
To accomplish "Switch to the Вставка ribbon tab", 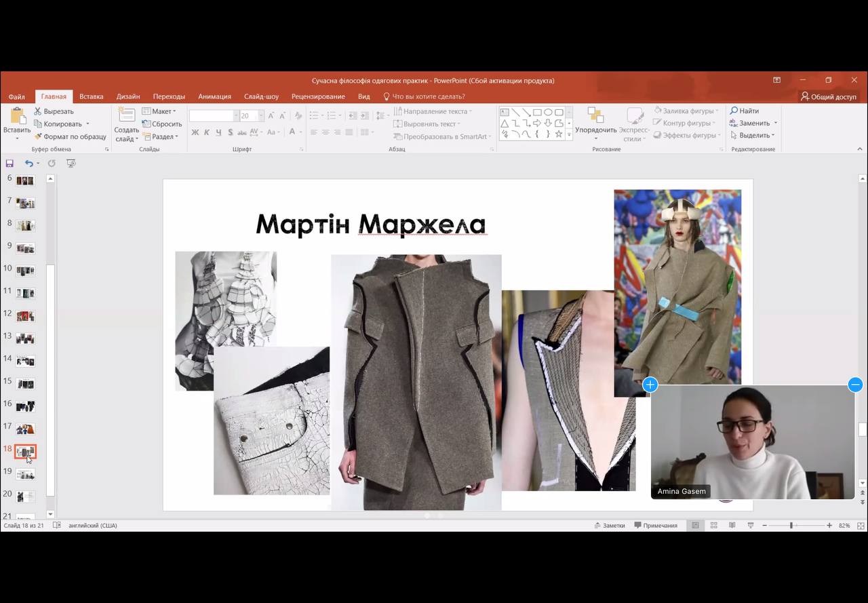I will pyautogui.click(x=91, y=96).
